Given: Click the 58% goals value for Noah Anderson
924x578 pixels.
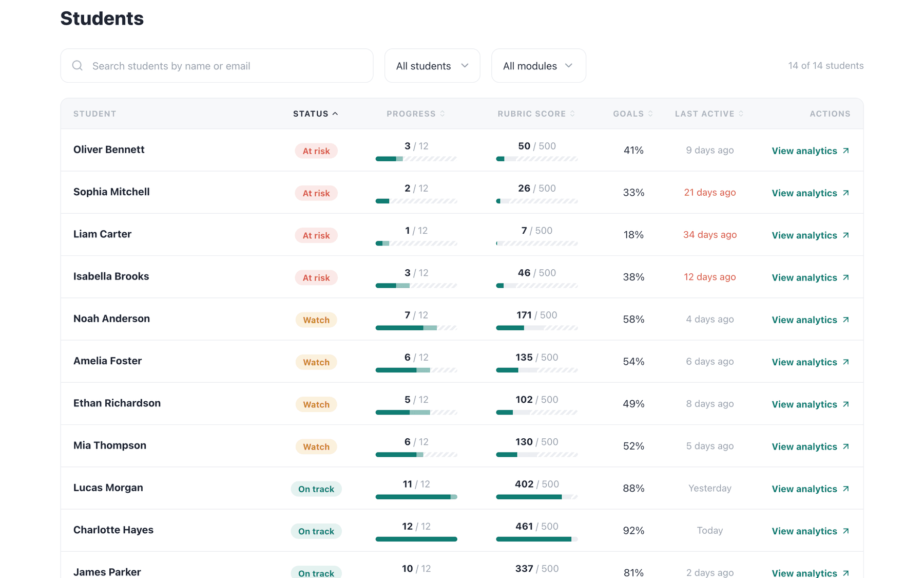Looking at the screenshot, I should click(x=633, y=320).
